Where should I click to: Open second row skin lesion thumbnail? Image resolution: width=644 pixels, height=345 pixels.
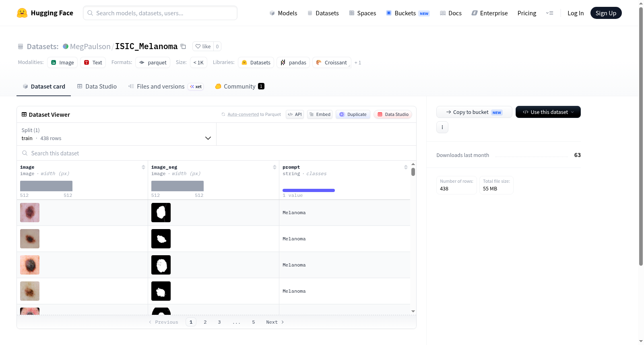coord(30,239)
